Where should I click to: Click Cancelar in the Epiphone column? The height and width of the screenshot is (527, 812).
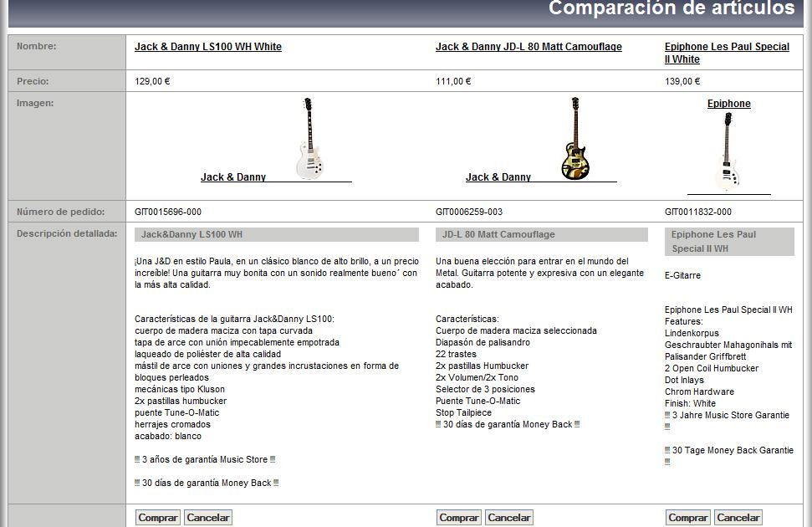pos(738,517)
